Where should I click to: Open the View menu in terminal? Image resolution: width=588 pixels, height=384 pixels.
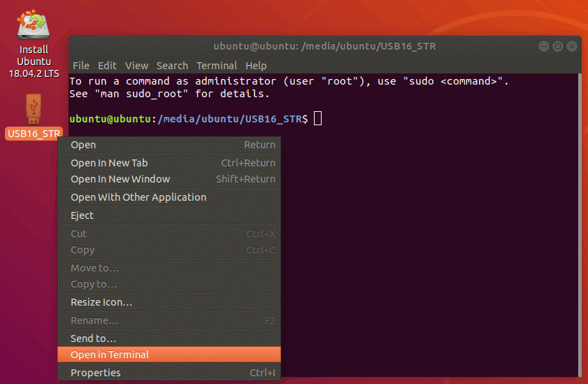tap(136, 66)
